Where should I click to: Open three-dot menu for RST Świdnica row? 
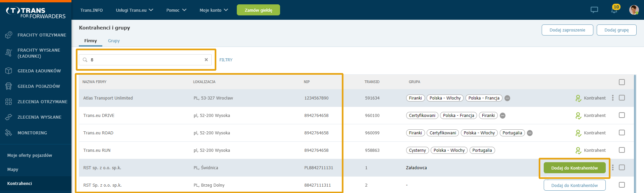click(613, 168)
